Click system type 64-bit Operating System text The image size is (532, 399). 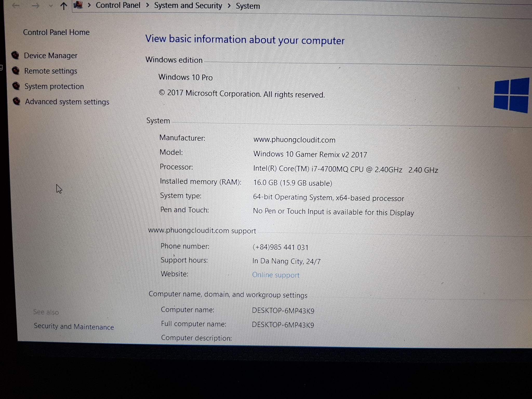click(329, 198)
